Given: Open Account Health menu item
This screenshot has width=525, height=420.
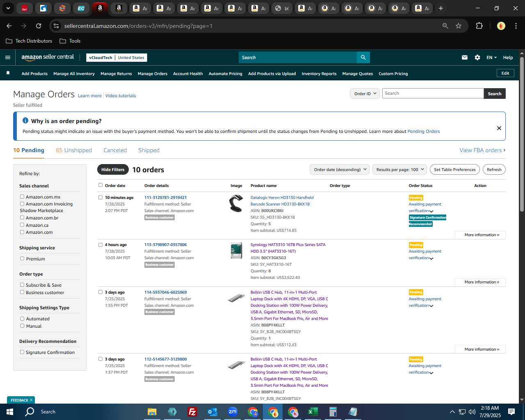Looking at the screenshot, I should (188, 74).
